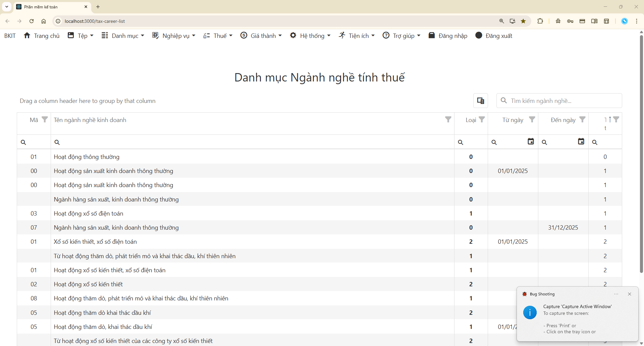Screen dimensions: 644x346
Task: Reload the page with the refresh icon
Action: (x=32, y=21)
